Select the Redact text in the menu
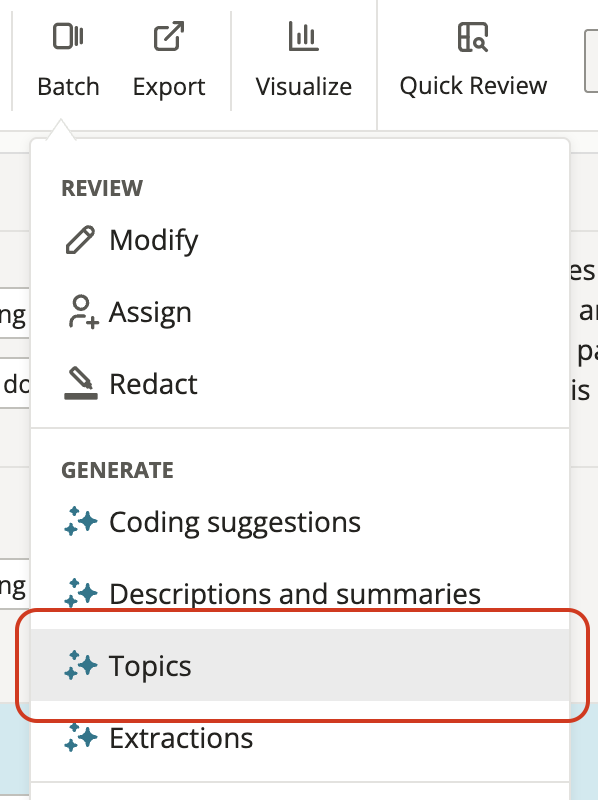598x800 pixels. point(153,384)
